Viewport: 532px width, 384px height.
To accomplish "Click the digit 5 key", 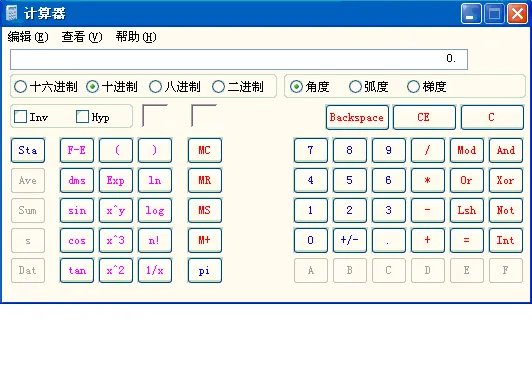I will pyautogui.click(x=350, y=180).
